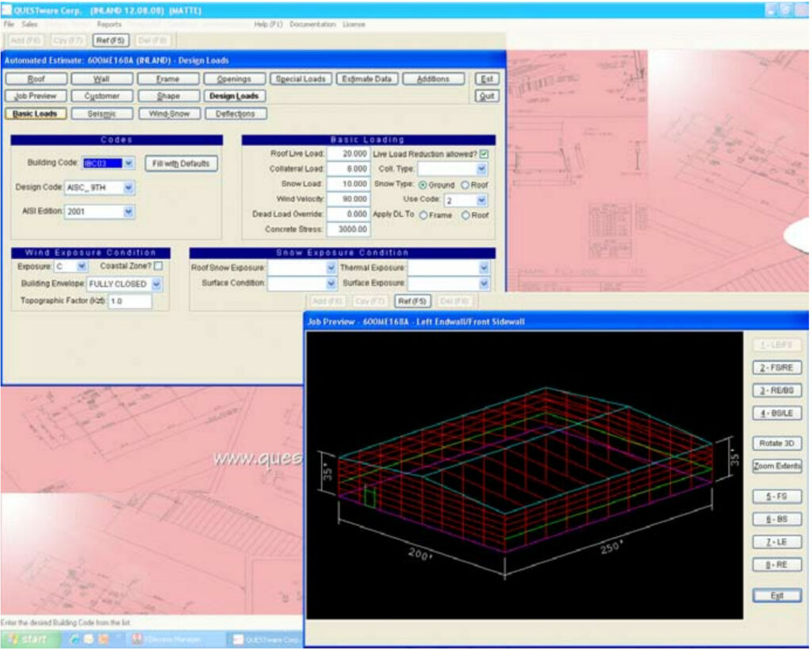Open the Sales menu
Image resolution: width=812 pixels, height=649 pixels.
click(29, 25)
